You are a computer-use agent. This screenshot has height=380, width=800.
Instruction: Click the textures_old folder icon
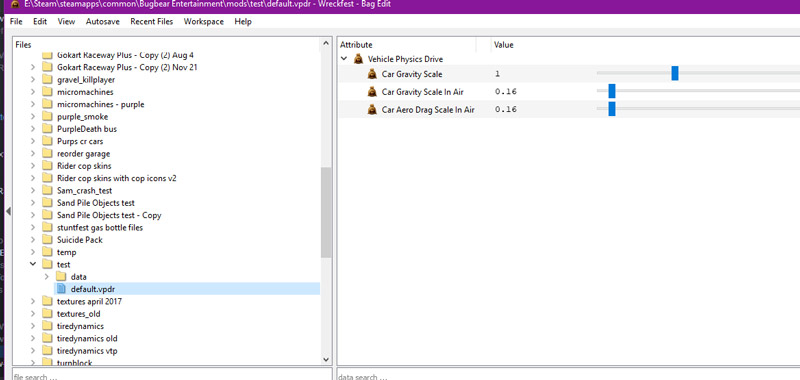47,314
